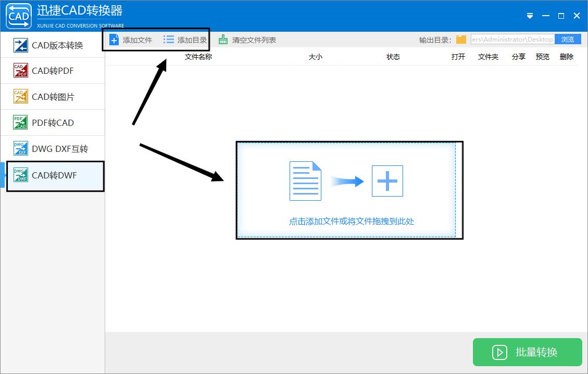Open the output directory folder icon
588x374 pixels.
pyautogui.click(x=461, y=38)
